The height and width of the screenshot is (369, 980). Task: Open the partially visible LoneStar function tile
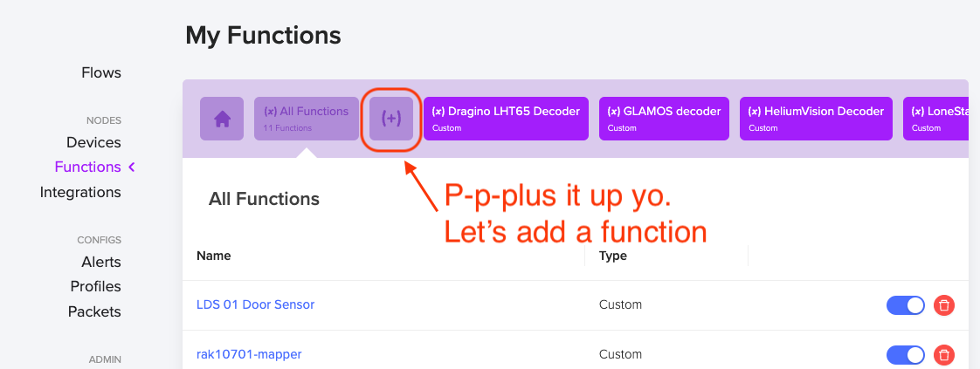935,119
